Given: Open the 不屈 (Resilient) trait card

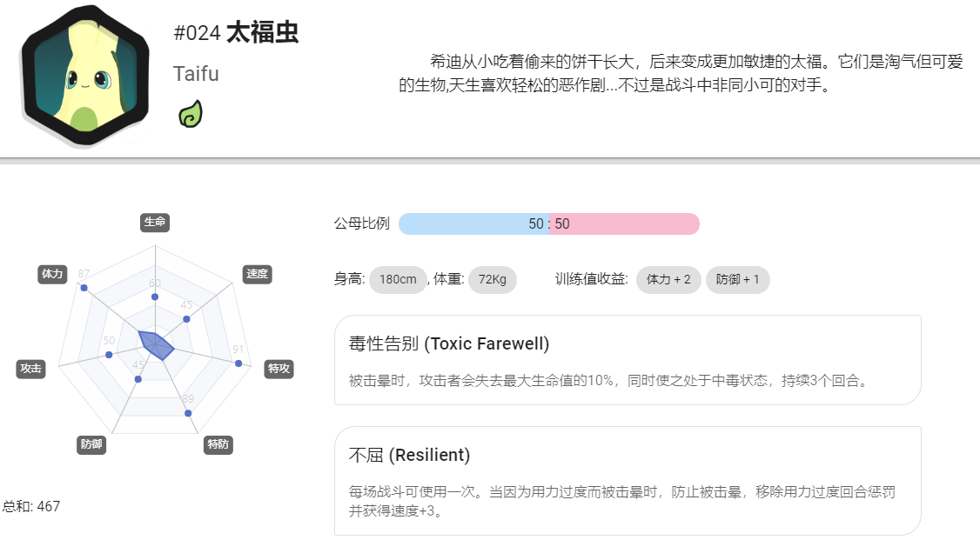Looking at the screenshot, I should pyautogui.click(x=628, y=481).
